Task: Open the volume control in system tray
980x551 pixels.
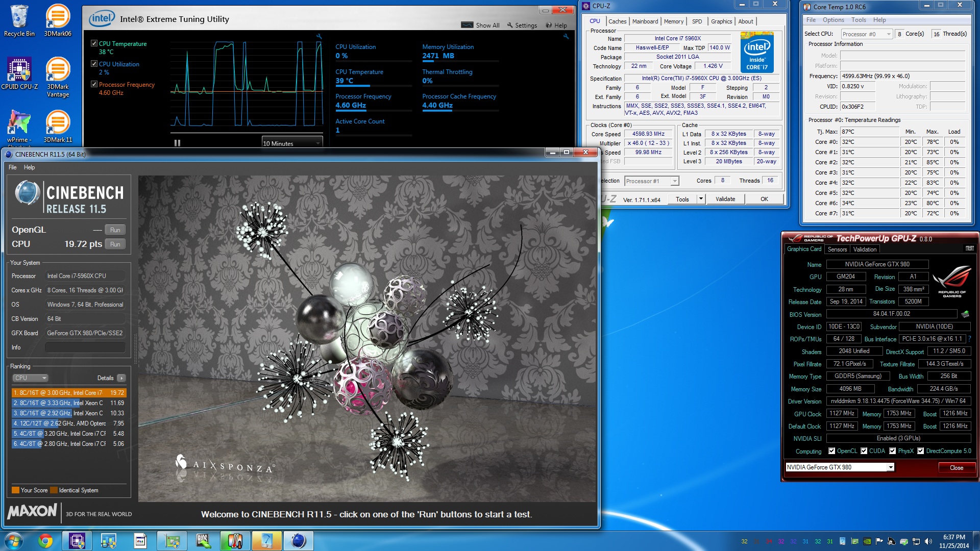Action: click(x=928, y=541)
